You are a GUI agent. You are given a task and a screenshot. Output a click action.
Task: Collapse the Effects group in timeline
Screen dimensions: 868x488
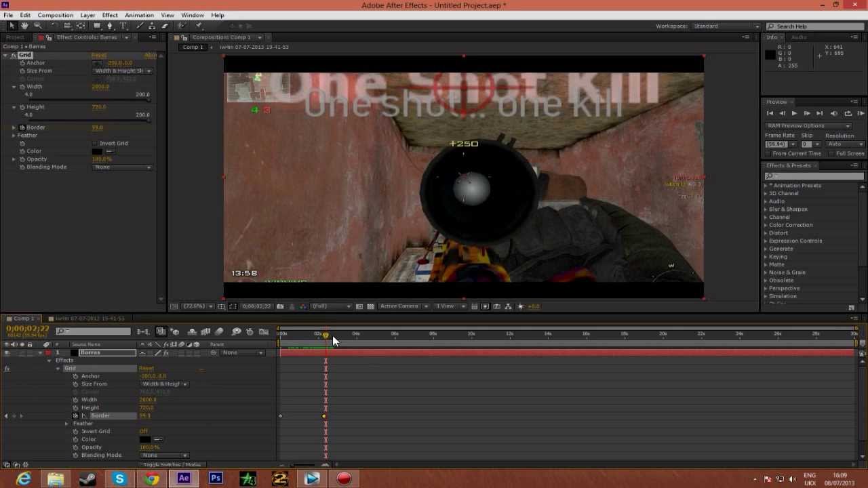click(x=49, y=361)
